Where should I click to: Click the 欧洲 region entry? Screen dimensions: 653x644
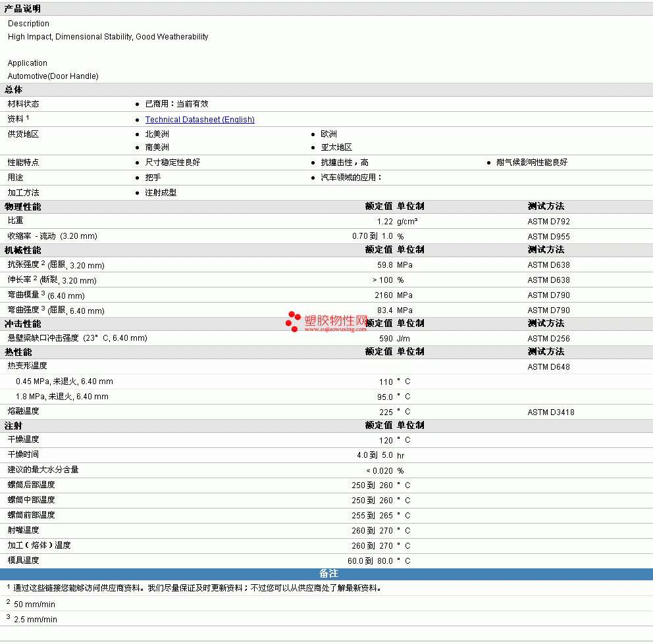tap(328, 134)
